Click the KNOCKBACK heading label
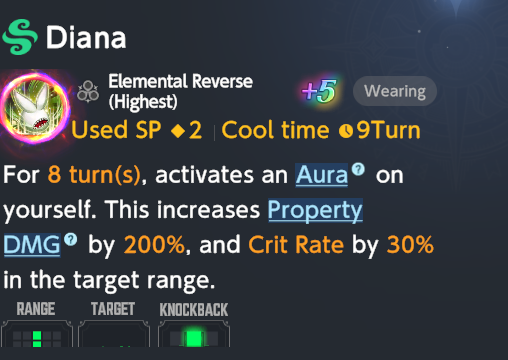The width and height of the screenshot is (508, 360). point(194,310)
